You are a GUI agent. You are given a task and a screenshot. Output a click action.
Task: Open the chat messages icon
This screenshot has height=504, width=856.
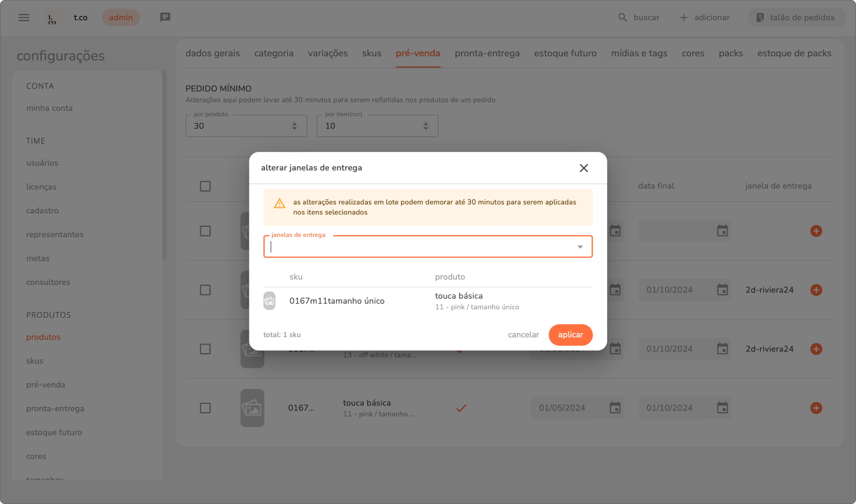[x=165, y=17]
